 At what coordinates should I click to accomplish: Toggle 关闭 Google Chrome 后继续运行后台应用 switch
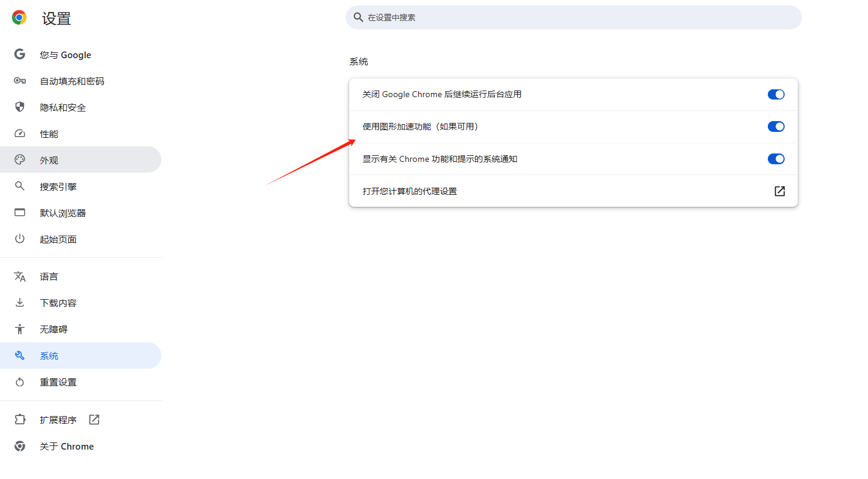[x=776, y=94]
